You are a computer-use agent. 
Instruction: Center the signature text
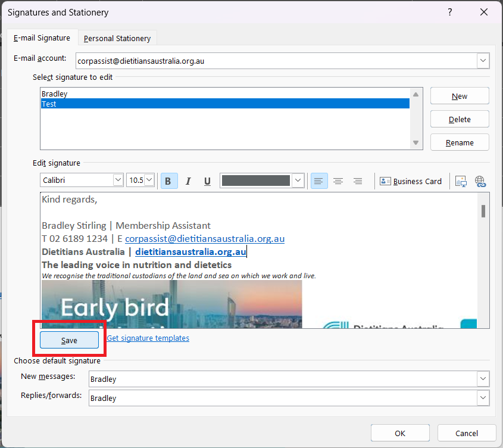coord(338,181)
